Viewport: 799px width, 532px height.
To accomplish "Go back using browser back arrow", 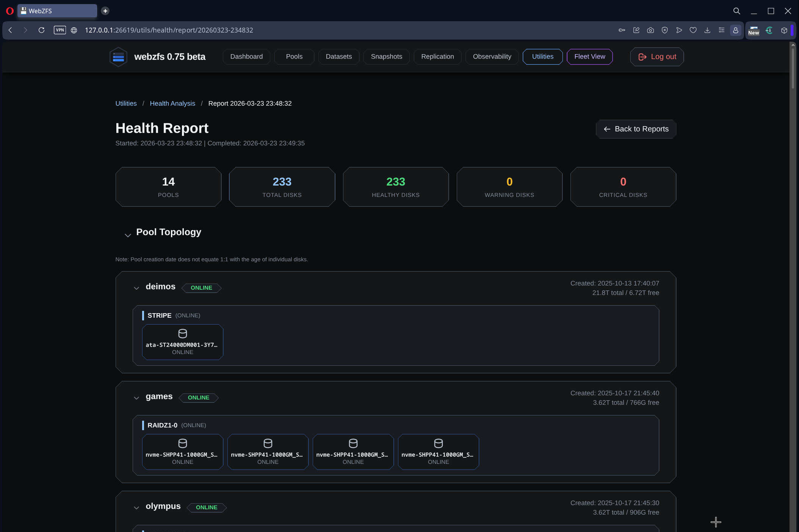I will click(x=10, y=30).
